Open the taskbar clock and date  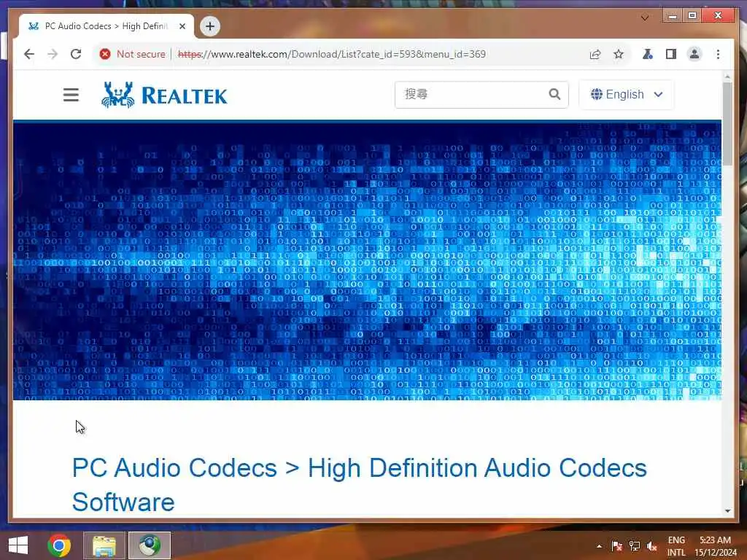(716, 546)
